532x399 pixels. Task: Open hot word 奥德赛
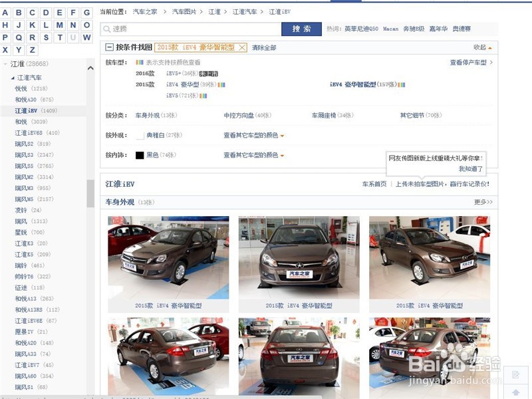(462, 29)
